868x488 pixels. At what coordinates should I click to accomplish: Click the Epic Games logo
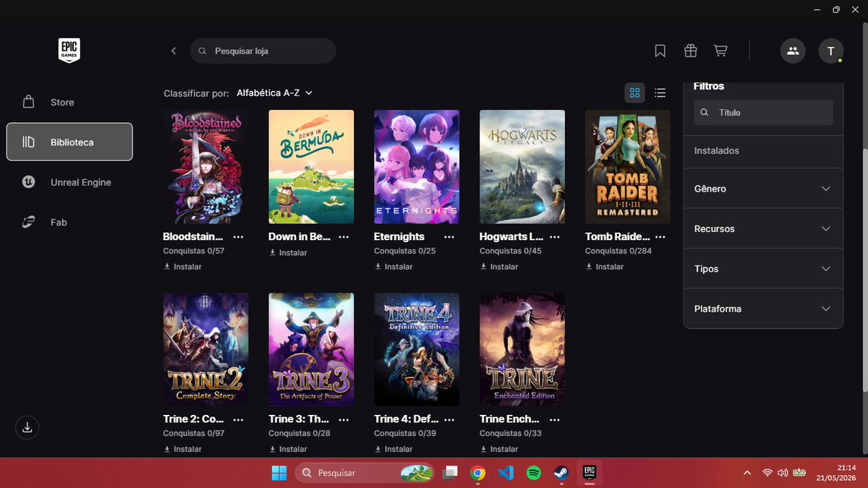pyautogui.click(x=69, y=50)
